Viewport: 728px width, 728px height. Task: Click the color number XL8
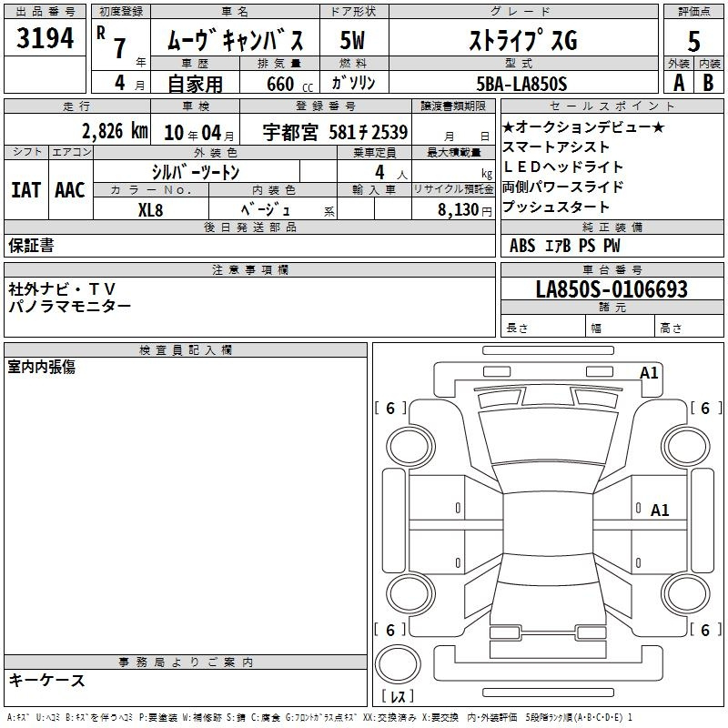pos(151,208)
